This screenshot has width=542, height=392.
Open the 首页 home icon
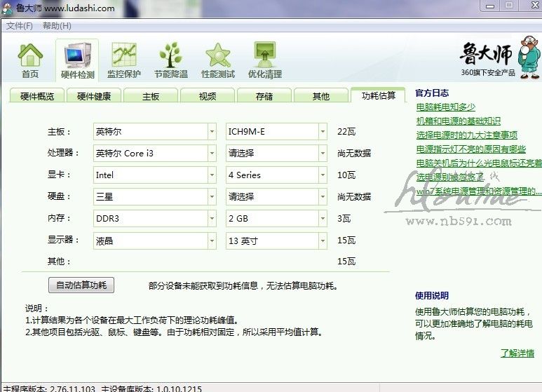coord(30,60)
